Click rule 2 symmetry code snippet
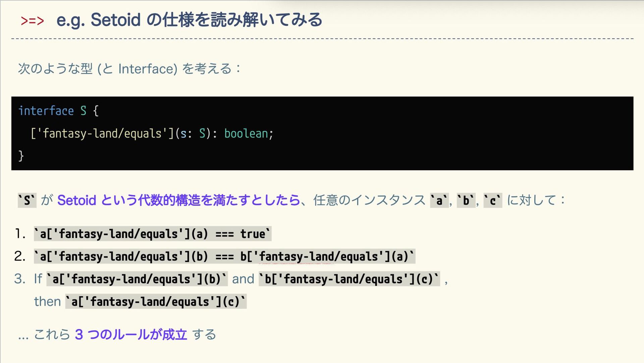The image size is (644, 363). 224,257
